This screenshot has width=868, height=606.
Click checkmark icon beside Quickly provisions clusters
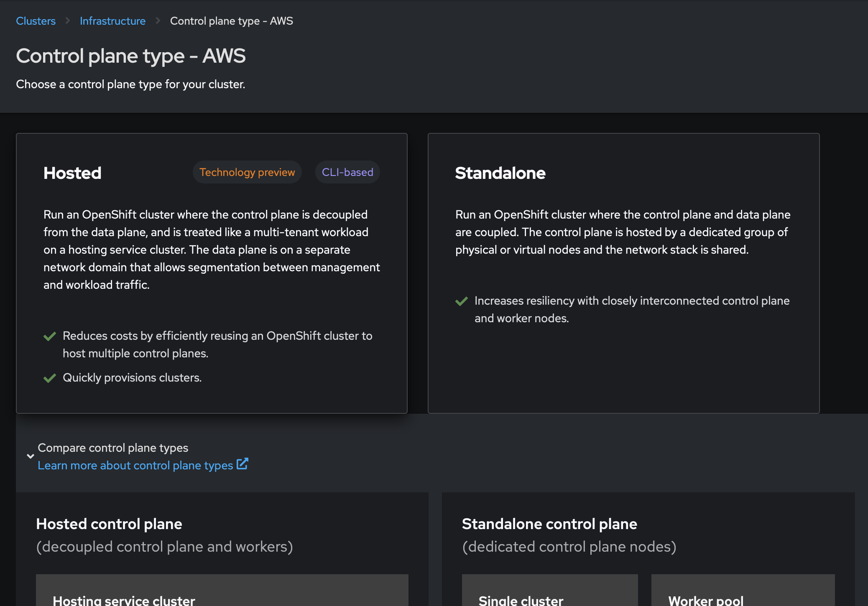(50, 378)
